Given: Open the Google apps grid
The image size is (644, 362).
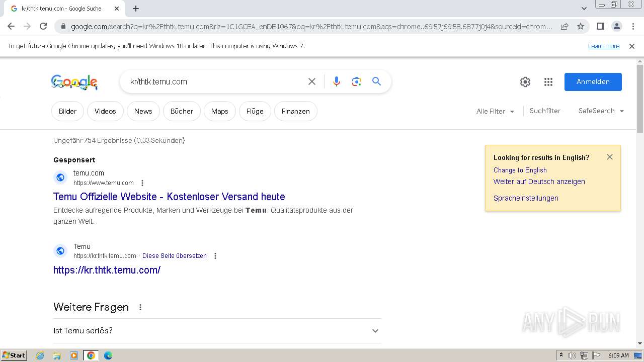Looking at the screenshot, I should (x=548, y=82).
